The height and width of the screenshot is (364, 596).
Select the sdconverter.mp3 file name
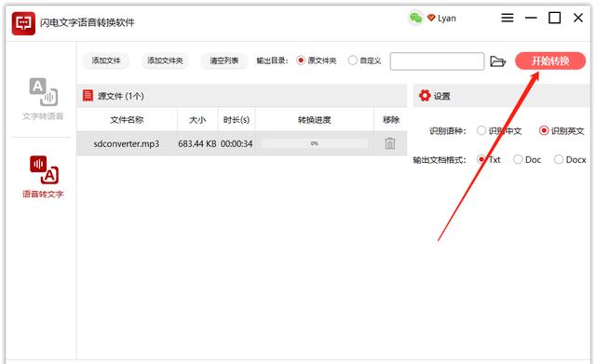127,143
